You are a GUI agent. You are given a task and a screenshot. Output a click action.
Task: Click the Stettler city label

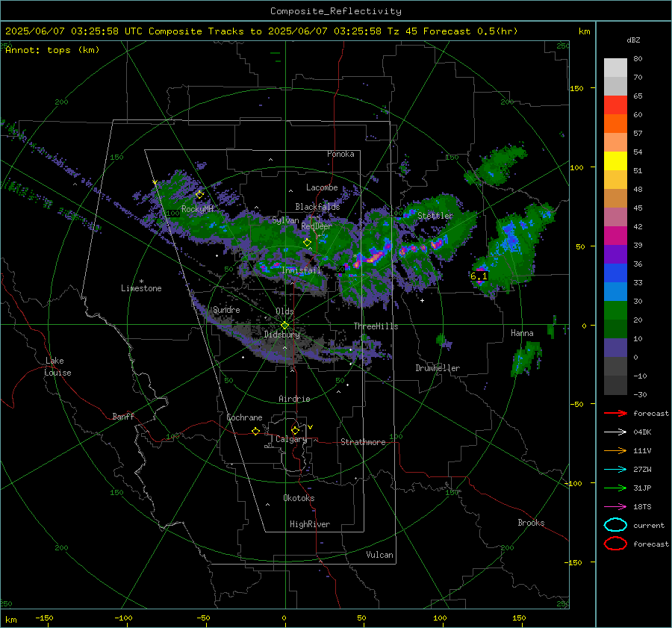[435, 216]
